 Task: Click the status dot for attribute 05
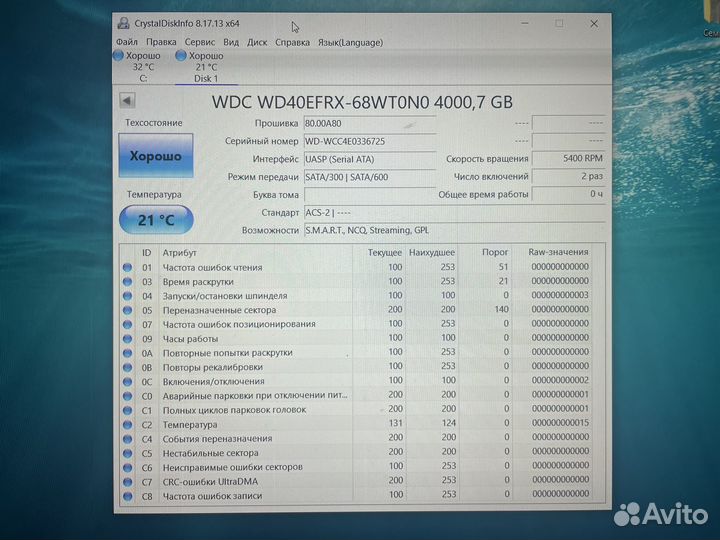[x=128, y=310]
